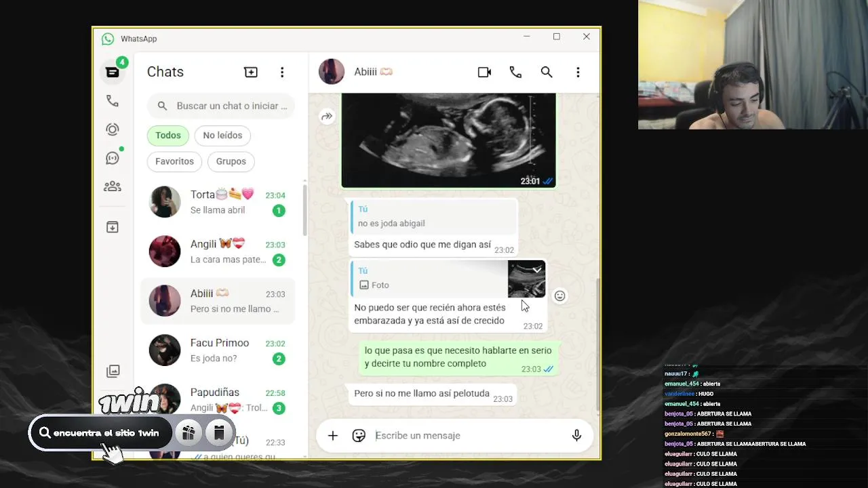Click the WhatsApp logo in the title bar
Image resolution: width=868 pixels, height=488 pixels.
pyautogui.click(x=108, y=39)
